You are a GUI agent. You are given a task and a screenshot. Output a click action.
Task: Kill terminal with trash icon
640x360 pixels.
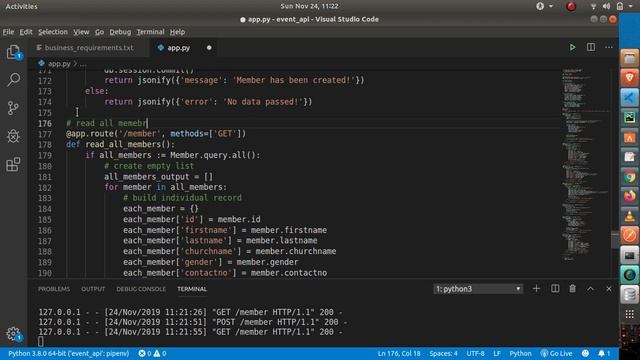point(572,289)
